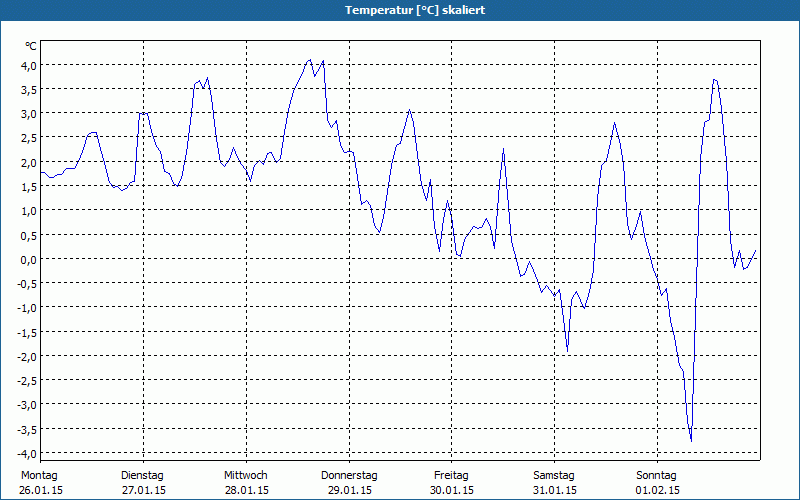Image resolution: width=800 pixels, height=500 pixels.
Task: Select the 'Donnerstag' day label
Action: pyautogui.click(x=349, y=476)
